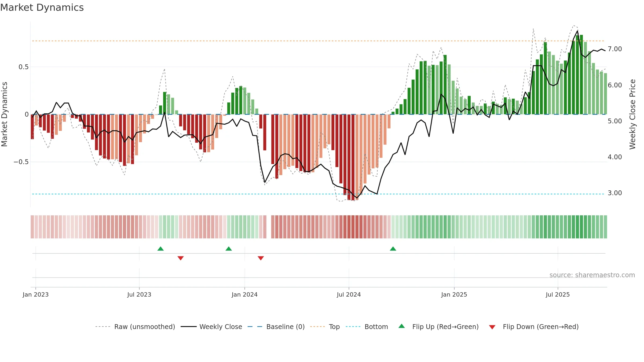This screenshot has width=644, height=362.
Task: Click the orange Top dashed sample in legend
Action: (x=317, y=327)
